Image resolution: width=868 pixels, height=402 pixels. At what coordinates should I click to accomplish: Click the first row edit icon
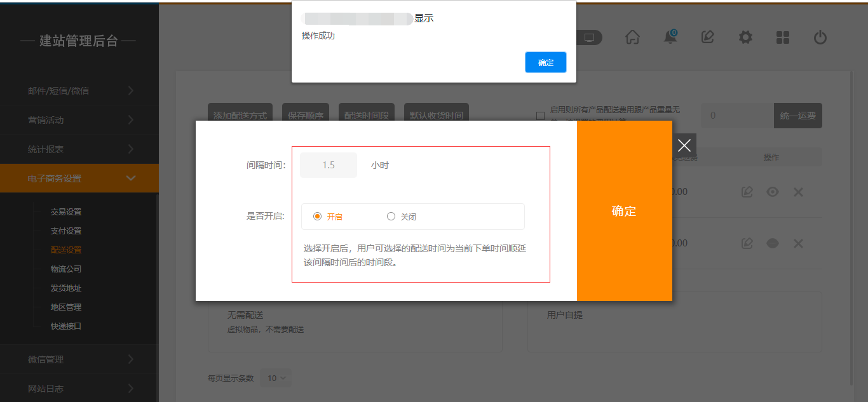point(747,192)
